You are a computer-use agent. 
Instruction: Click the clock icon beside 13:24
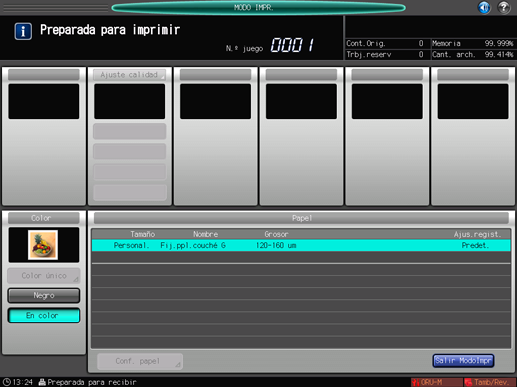coord(6,382)
